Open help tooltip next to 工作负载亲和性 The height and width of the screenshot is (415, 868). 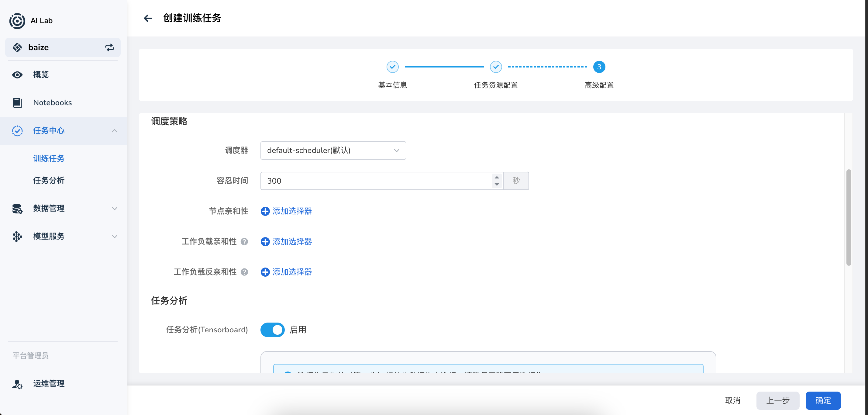tap(245, 241)
